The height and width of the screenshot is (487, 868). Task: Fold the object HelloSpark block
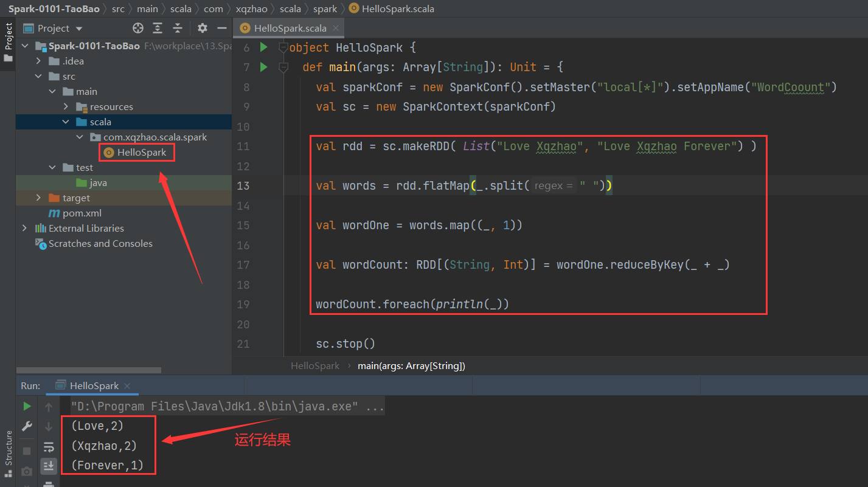[283, 47]
